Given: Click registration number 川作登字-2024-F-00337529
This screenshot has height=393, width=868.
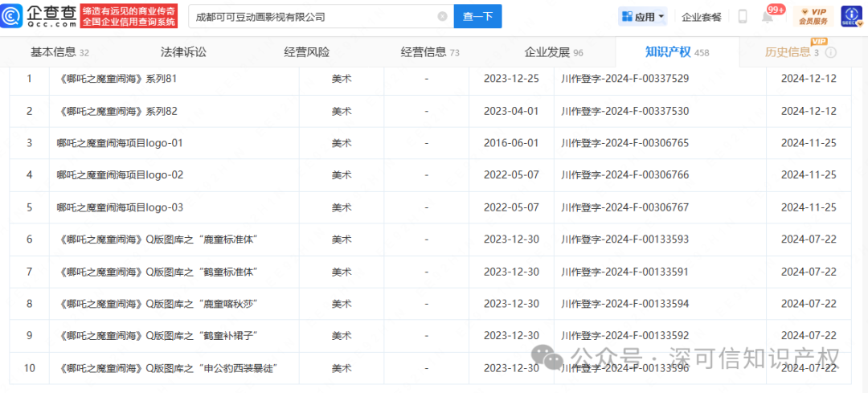Looking at the screenshot, I should pyautogui.click(x=624, y=79).
